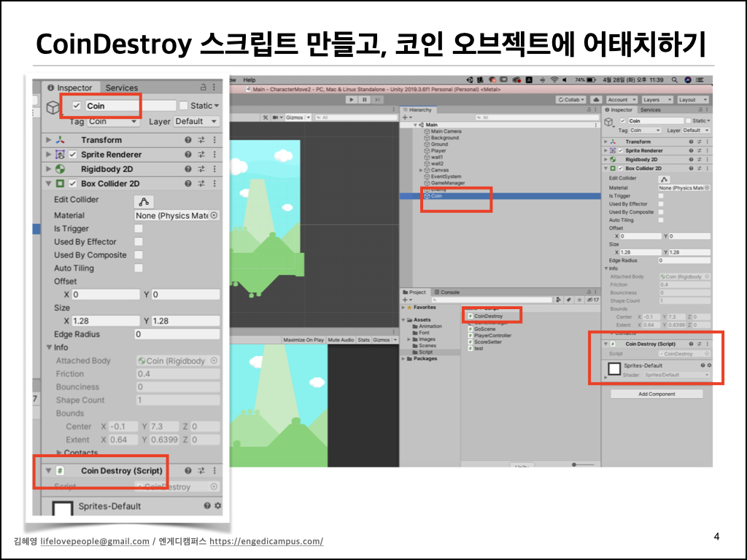The width and height of the screenshot is (747, 560).
Task: Click Edit Collider icon in enlarged Inspector
Action: pyautogui.click(x=144, y=201)
